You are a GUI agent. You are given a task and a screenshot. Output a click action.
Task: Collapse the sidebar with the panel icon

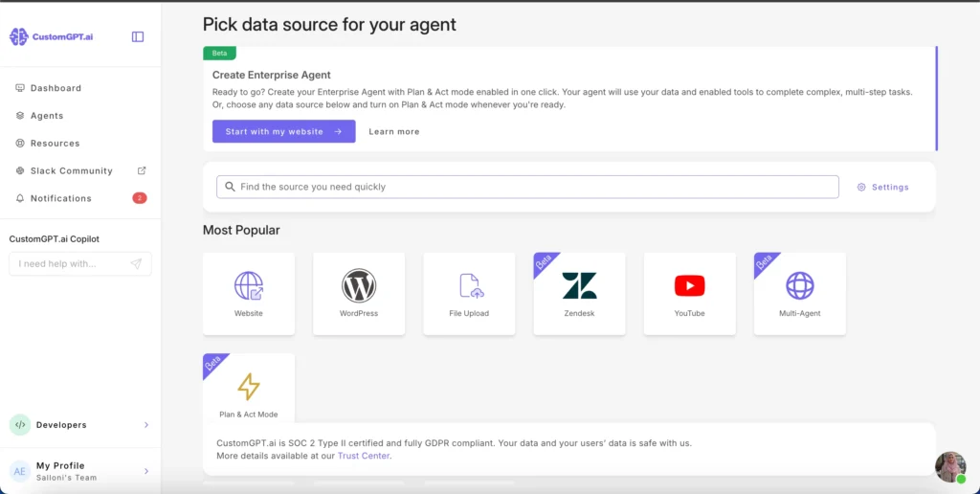pyautogui.click(x=138, y=37)
